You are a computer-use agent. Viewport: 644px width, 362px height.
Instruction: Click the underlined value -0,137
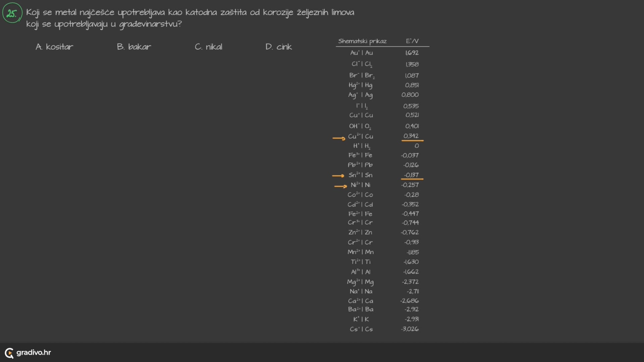pyautogui.click(x=411, y=175)
